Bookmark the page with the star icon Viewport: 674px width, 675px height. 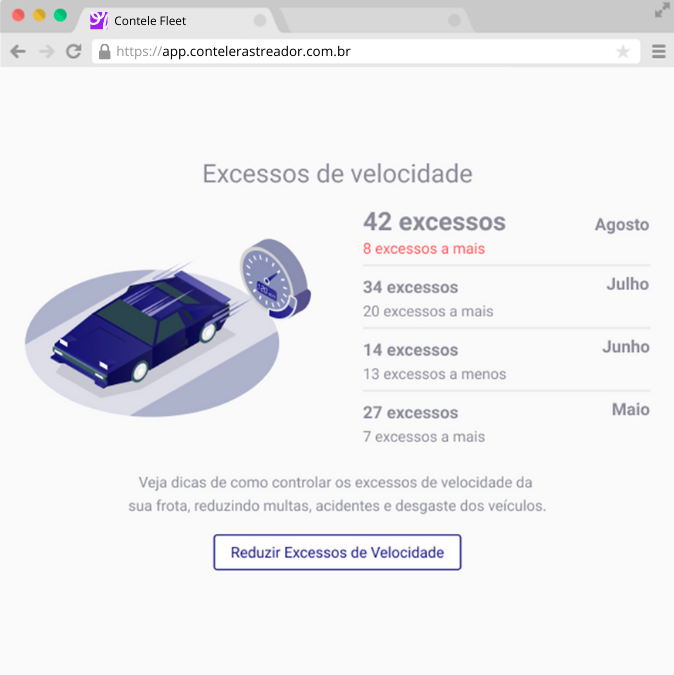pos(622,52)
